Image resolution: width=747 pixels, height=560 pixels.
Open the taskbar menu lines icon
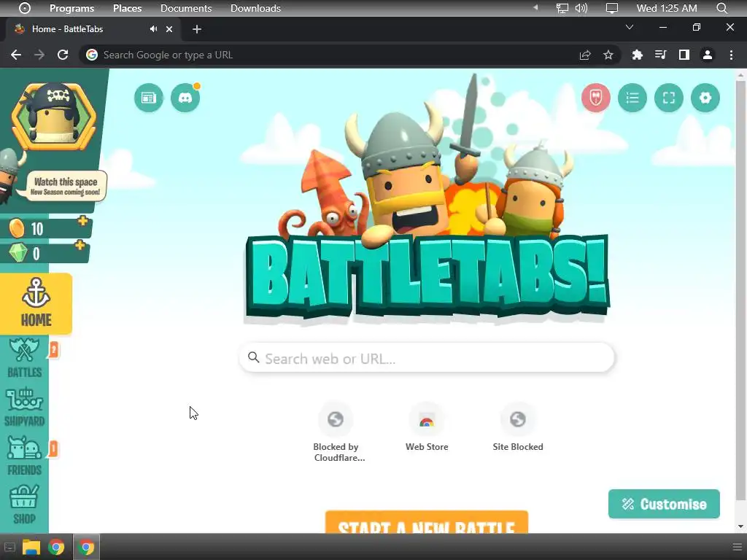tap(737, 547)
